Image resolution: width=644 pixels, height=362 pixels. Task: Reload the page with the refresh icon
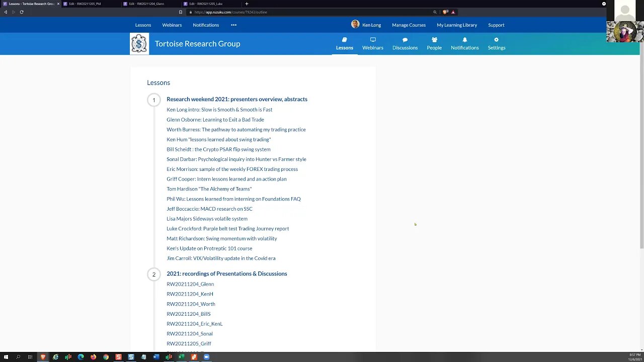[x=22, y=12]
